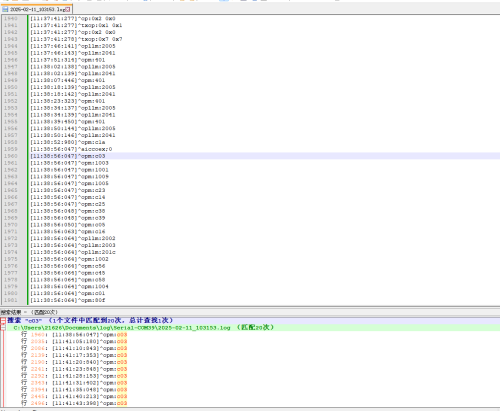Collapse the log file path results node

pos(3,328)
